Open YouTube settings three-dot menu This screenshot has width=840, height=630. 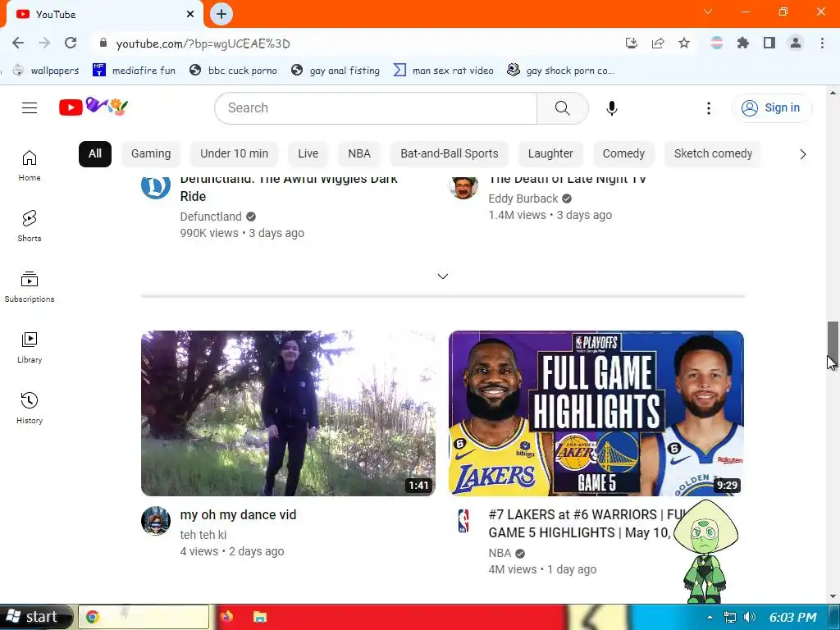click(708, 108)
